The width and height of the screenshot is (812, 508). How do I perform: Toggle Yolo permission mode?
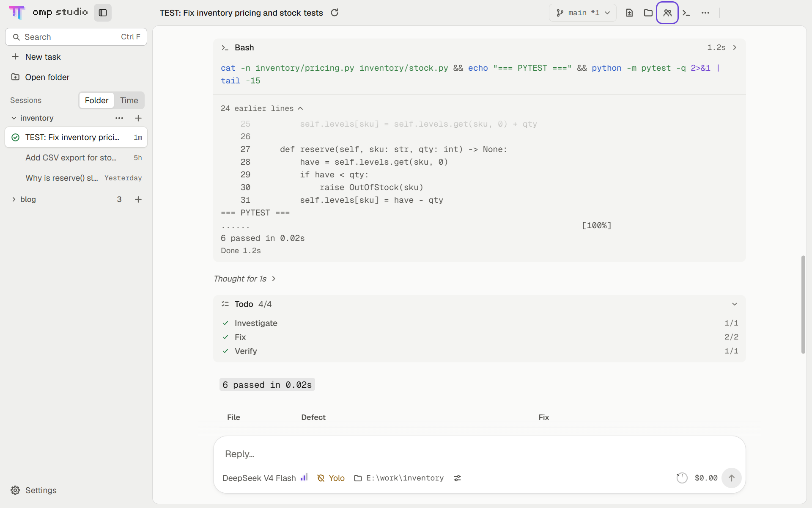coord(331,478)
